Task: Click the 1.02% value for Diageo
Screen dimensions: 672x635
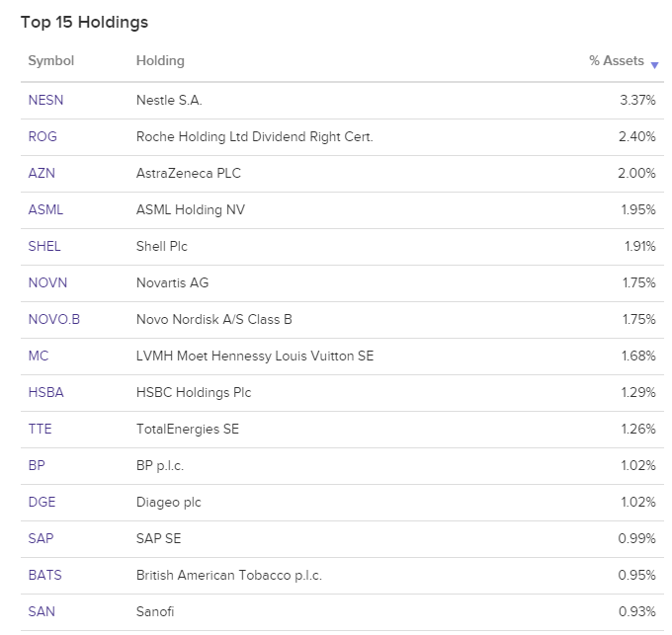Action: (x=638, y=502)
